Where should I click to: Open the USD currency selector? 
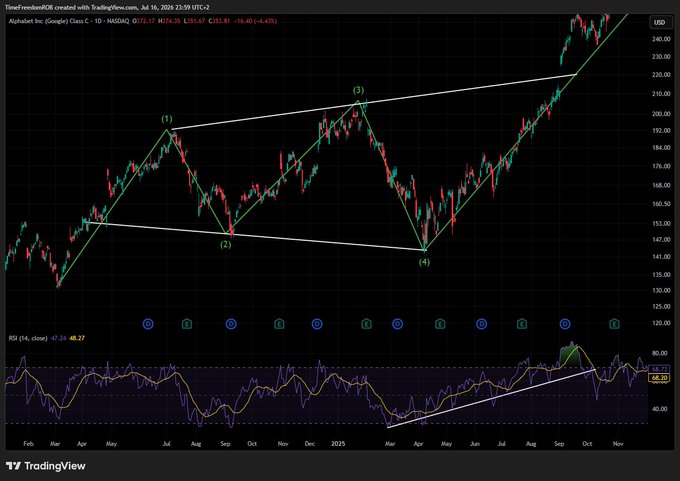click(659, 23)
